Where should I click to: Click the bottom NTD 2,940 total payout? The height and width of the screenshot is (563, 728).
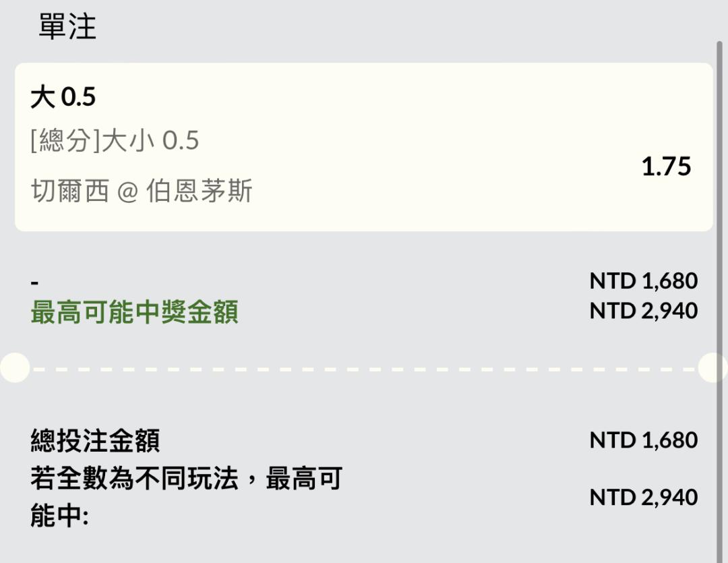click(644, 498)
